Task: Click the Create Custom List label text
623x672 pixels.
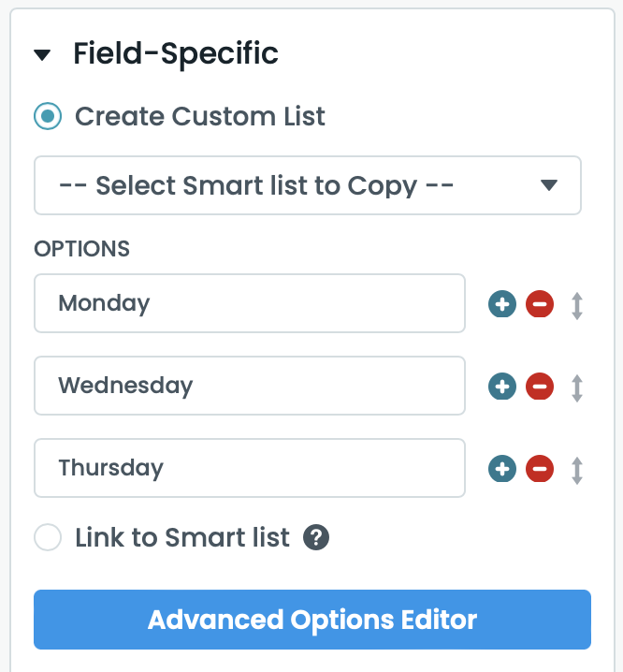Action: [200, 117]
